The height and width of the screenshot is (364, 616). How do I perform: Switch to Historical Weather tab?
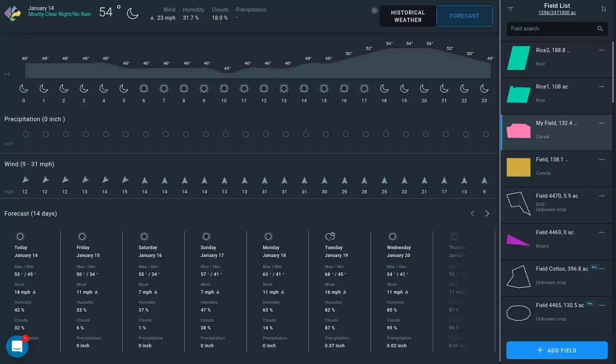tap(408, 16)
